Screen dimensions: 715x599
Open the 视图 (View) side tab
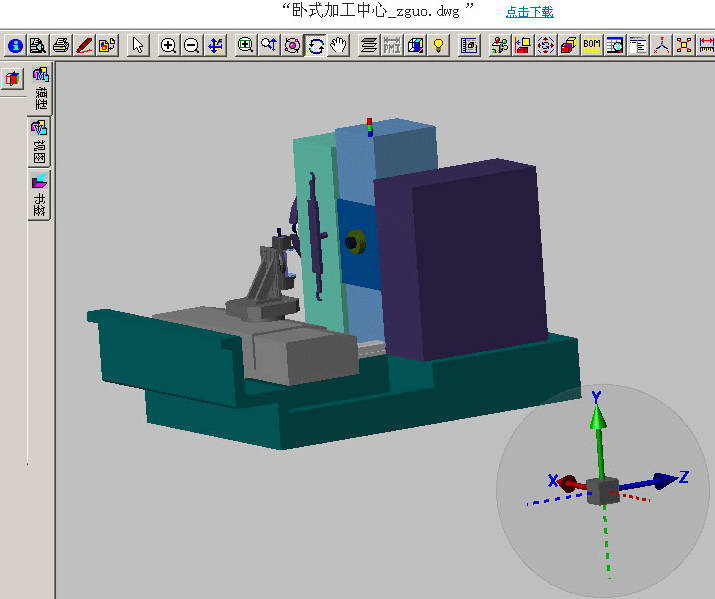pyautogui.click(x=41, y=142)
